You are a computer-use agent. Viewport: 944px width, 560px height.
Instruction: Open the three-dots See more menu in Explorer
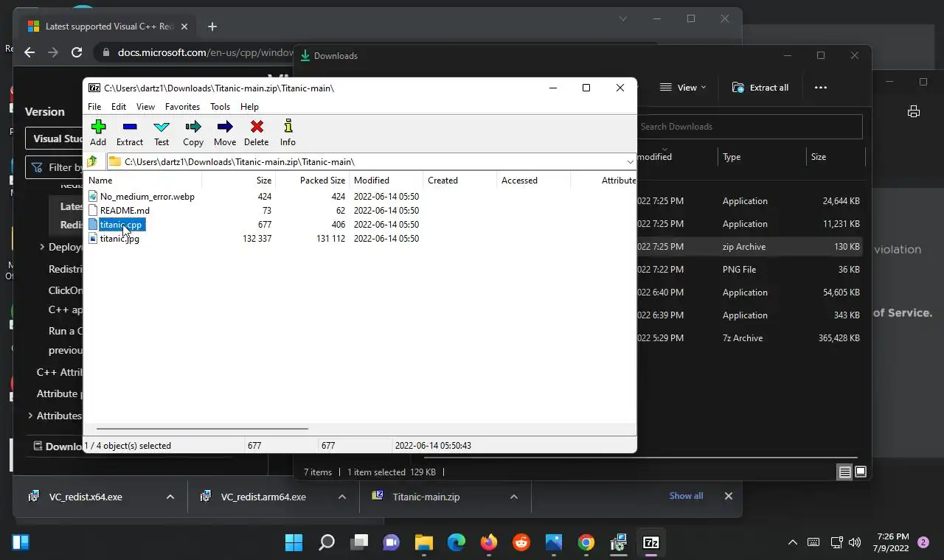821,87
